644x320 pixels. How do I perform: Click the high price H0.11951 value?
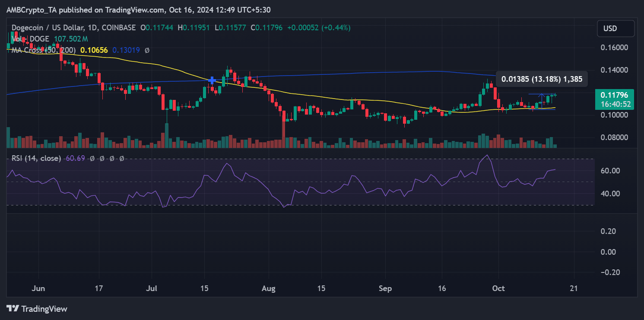(x=194, y=28)
